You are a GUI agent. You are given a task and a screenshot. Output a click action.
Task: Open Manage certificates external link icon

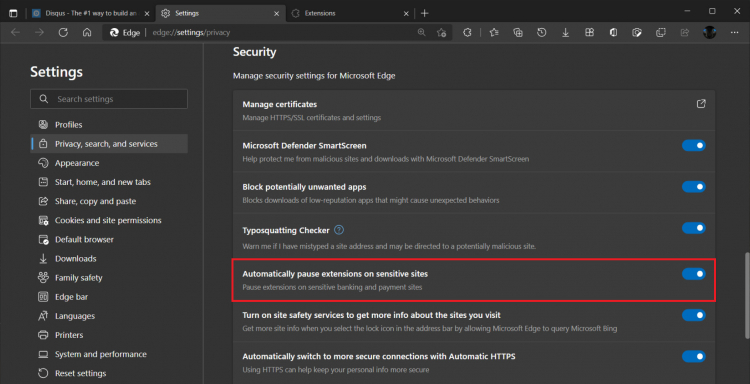[701, 104]
